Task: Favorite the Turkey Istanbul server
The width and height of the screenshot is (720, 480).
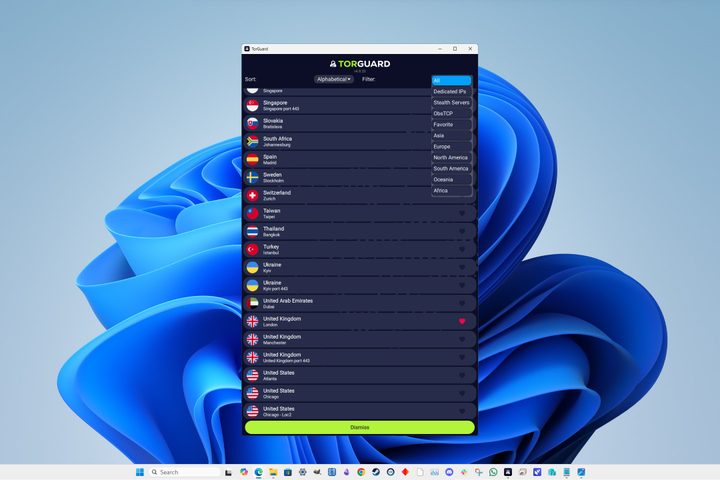Action: point(462,249)
